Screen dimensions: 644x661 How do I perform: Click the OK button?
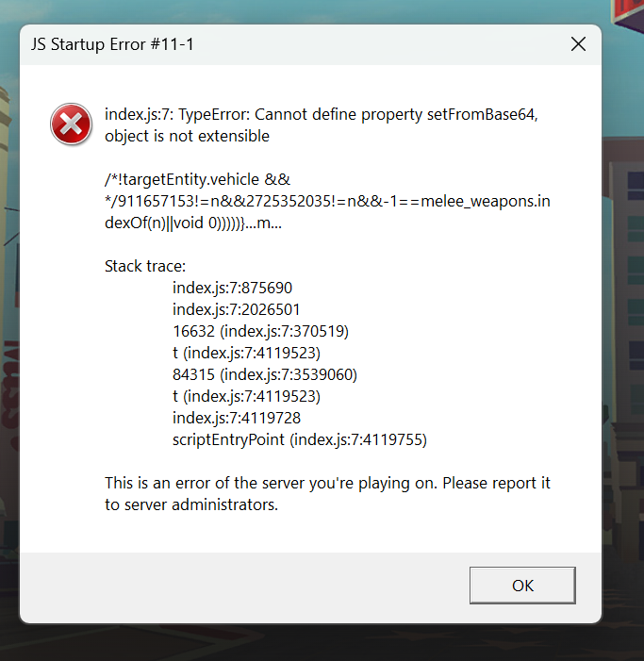(521, 586)
